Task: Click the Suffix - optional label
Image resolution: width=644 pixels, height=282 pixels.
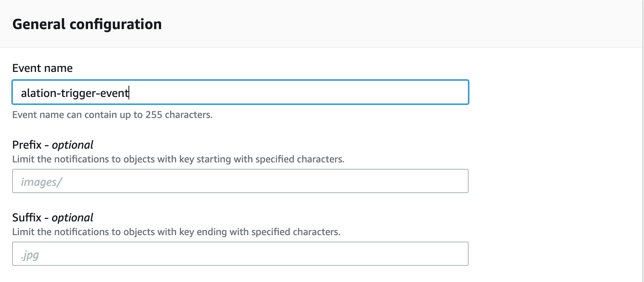Action: 53,217
